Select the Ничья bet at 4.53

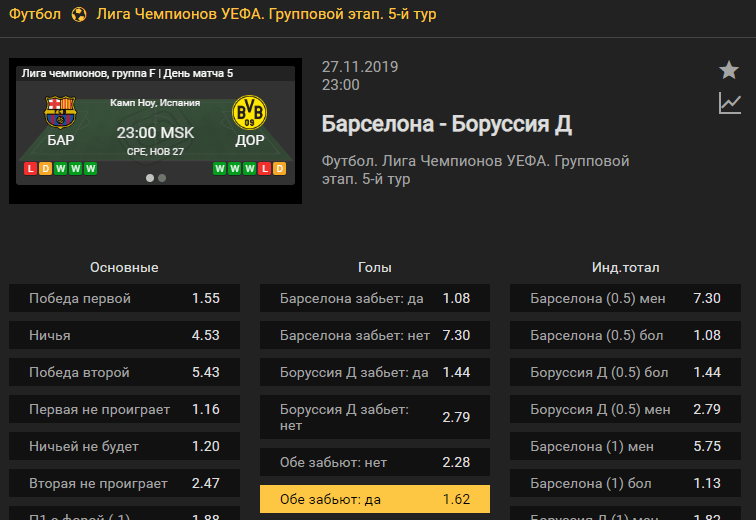pyautogui.click(x=124, y=335)
